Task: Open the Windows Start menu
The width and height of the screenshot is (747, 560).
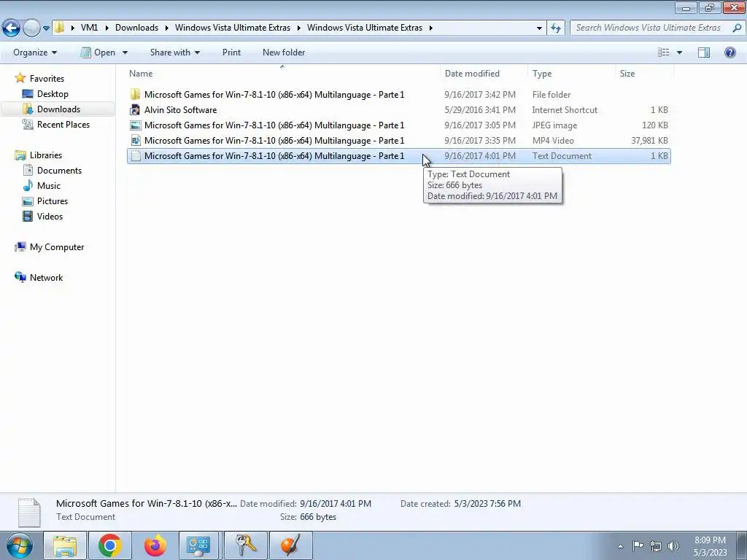Action: [19, 545]
